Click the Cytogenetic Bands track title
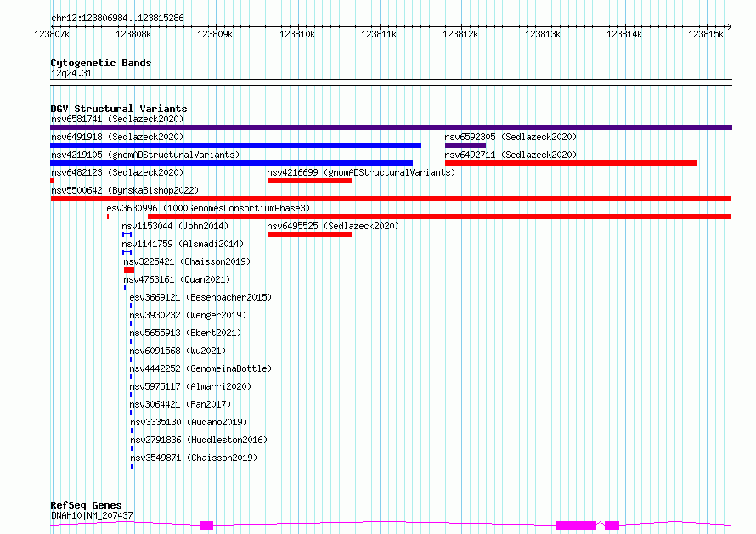Viewport: 756px width, 534px height. click(101, 63)
